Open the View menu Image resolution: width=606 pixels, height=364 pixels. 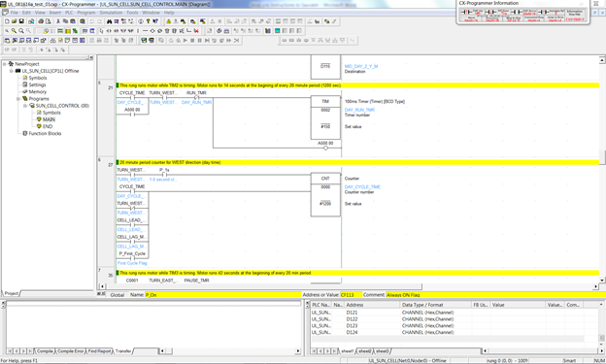[x=40, y=13]
